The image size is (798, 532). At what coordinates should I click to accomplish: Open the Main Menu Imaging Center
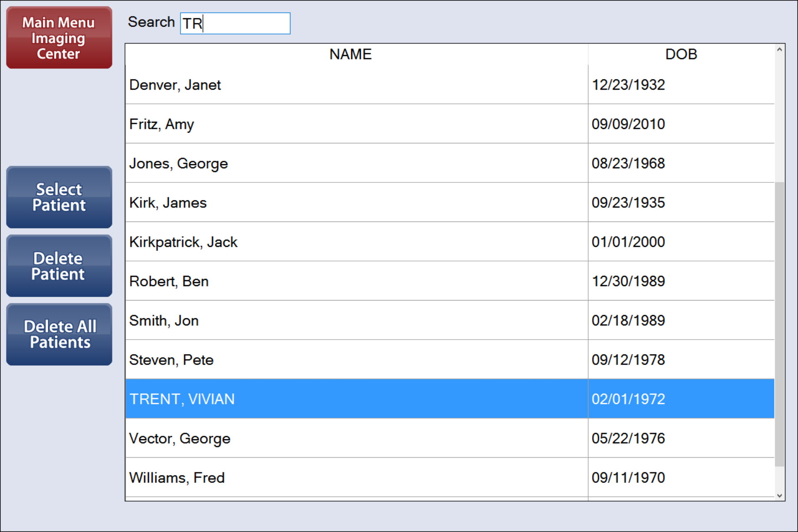(x=59, y=37)
